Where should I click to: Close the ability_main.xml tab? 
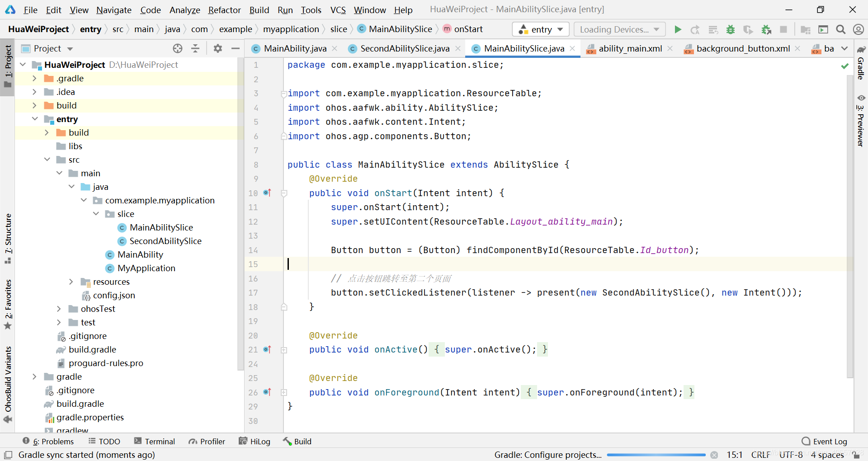(670, 48)
